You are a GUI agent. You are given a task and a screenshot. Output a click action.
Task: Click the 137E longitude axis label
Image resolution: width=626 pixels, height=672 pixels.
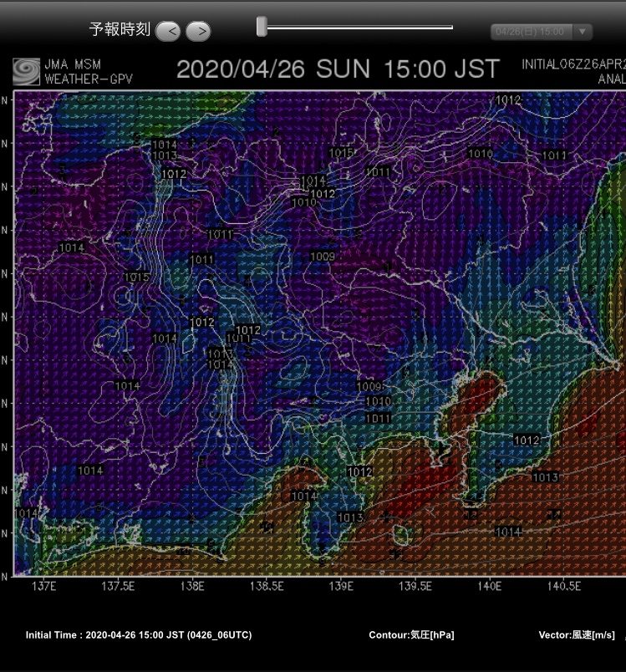click(x=43, y=586)
